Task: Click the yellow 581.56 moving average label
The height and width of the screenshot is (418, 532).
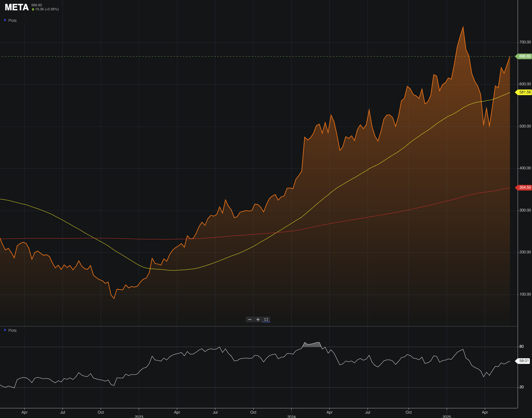Action: pyautogui.click(x=523, y=92)
